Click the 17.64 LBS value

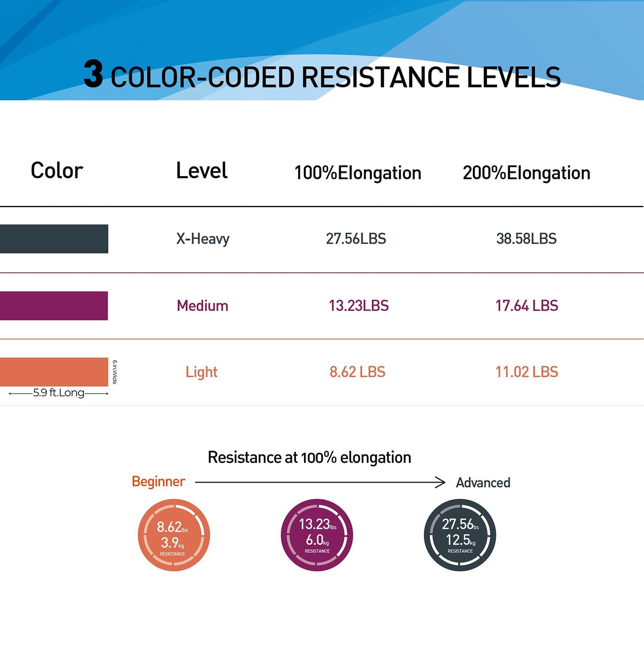526,306
